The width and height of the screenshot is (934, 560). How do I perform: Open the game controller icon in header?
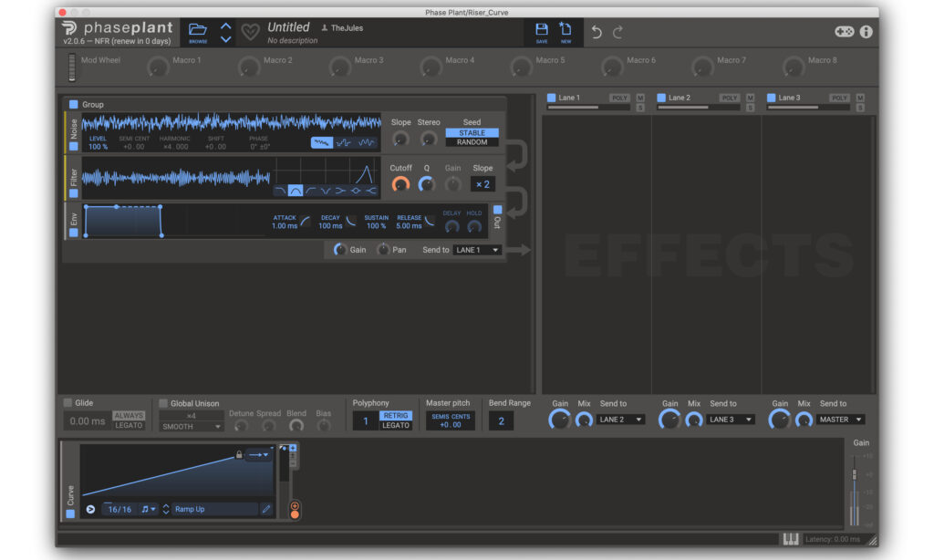(844, 32)
